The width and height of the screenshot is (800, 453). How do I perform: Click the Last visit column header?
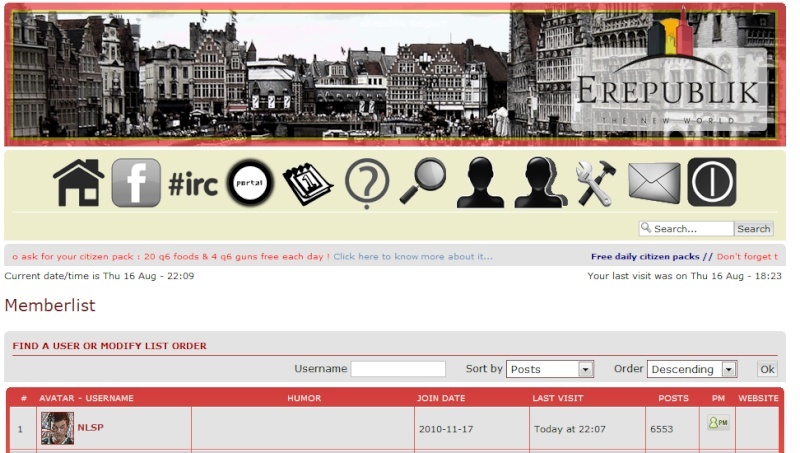(x=558, y=398)
